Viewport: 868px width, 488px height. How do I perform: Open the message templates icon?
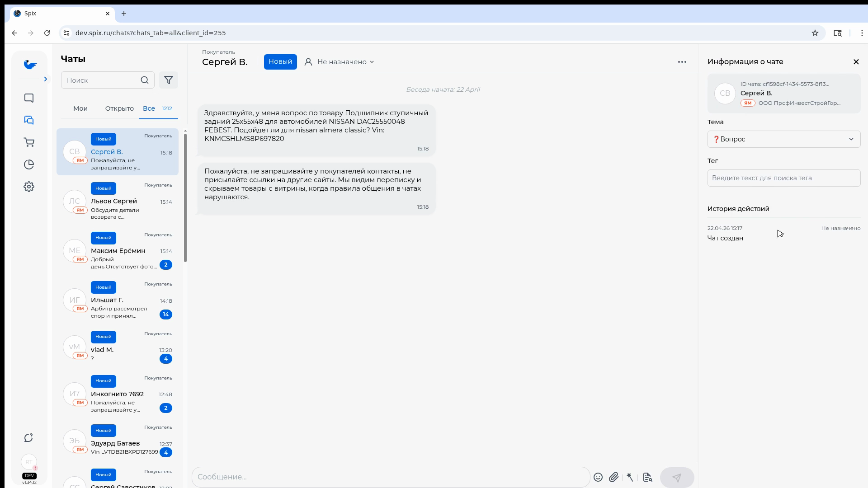pyautogui.click(x=647, y=477)
